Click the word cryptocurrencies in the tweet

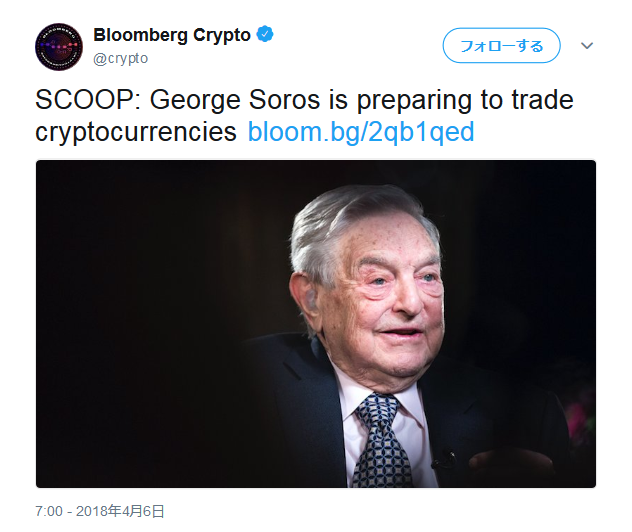(136, 132)
